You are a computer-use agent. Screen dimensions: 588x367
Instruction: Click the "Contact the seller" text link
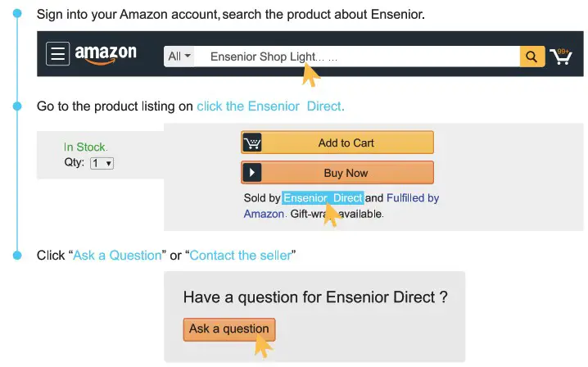tap(240, 256)
